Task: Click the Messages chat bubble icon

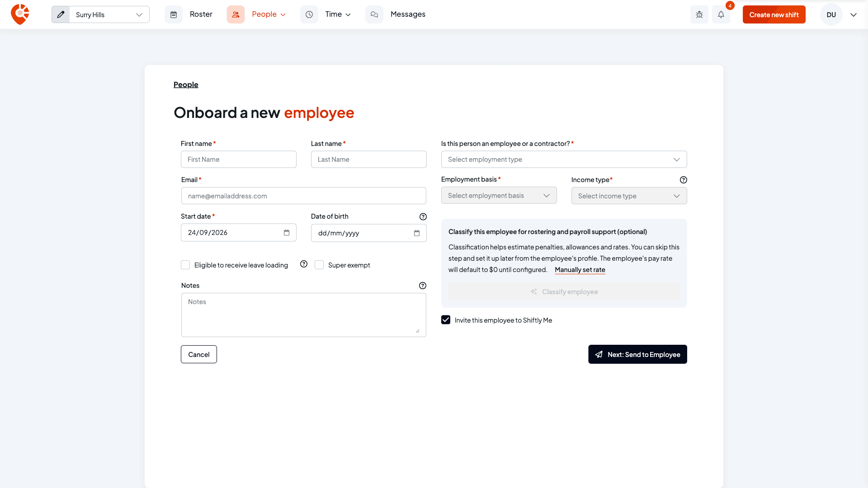Action: coord(374,14)
